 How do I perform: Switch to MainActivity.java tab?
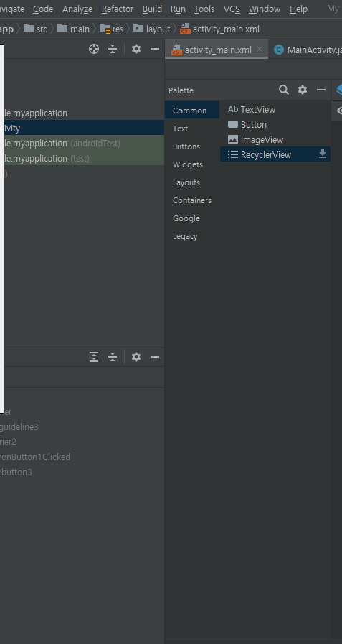[308, 50]
